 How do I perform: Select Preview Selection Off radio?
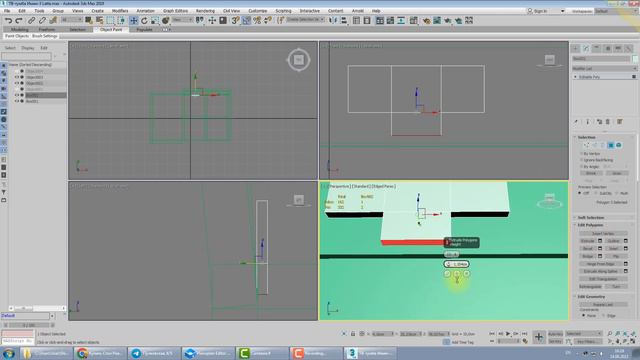[x=580, y=193]
